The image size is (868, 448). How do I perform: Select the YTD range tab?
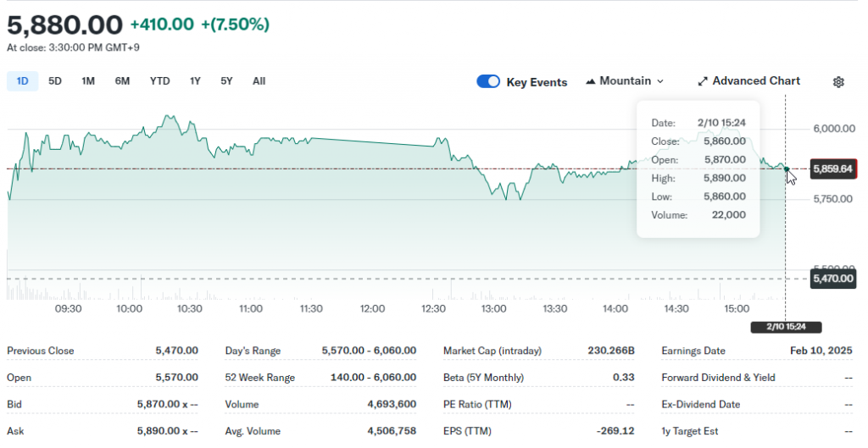[159, 81]
